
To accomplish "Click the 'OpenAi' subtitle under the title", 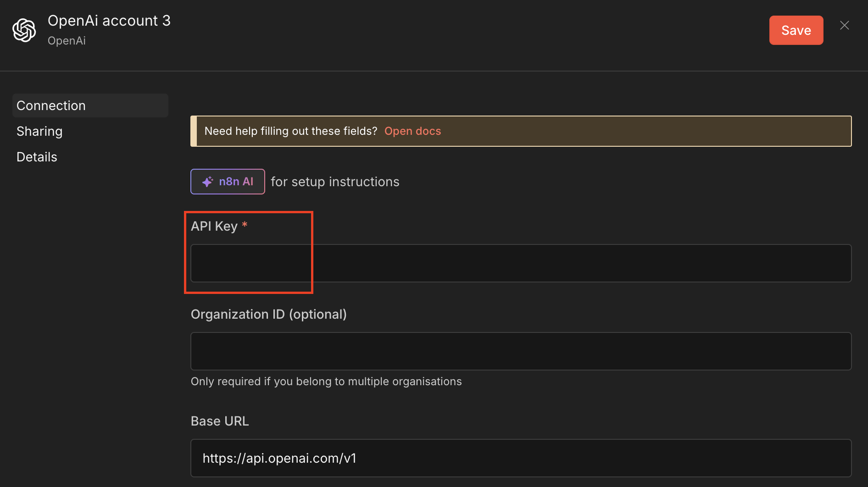I will click(x=67, y=41).
